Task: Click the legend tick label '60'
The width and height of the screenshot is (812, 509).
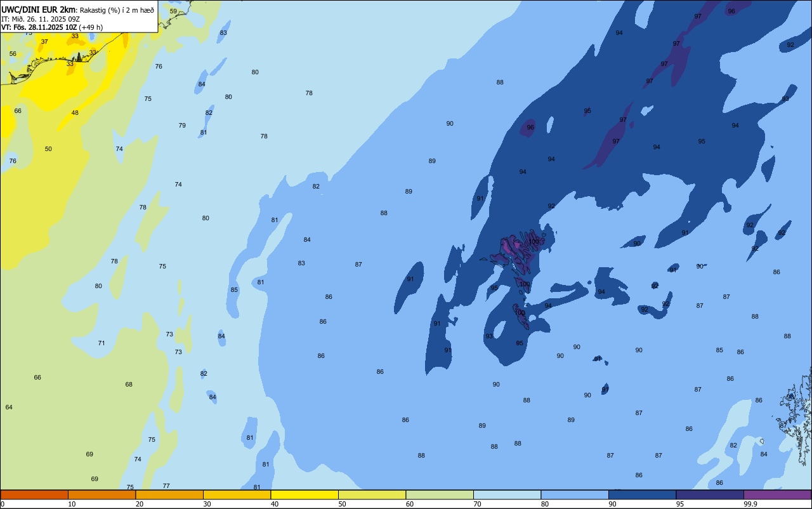Action: (410, 504)
